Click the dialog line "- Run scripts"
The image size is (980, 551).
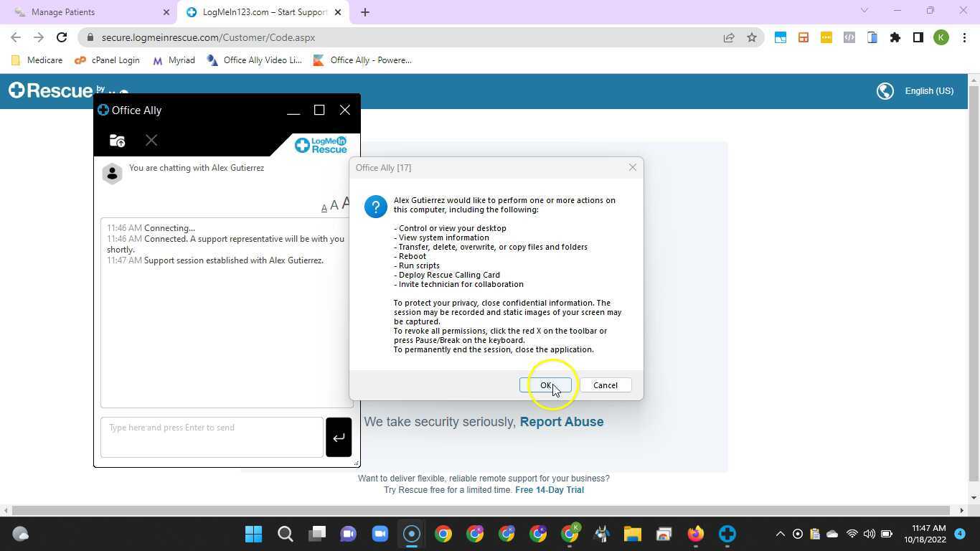(x=417, y=265)
